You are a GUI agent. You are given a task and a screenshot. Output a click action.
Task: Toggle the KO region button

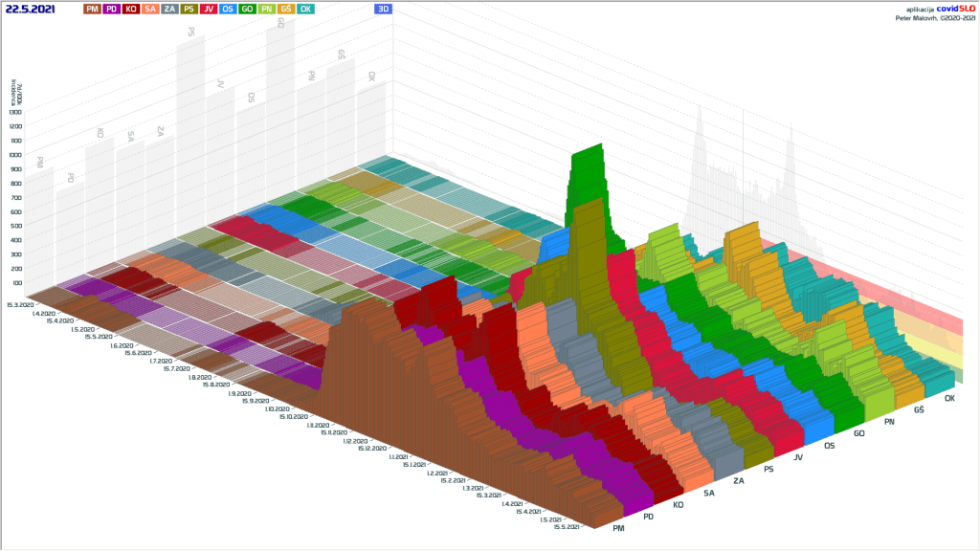tap(131, 9)
